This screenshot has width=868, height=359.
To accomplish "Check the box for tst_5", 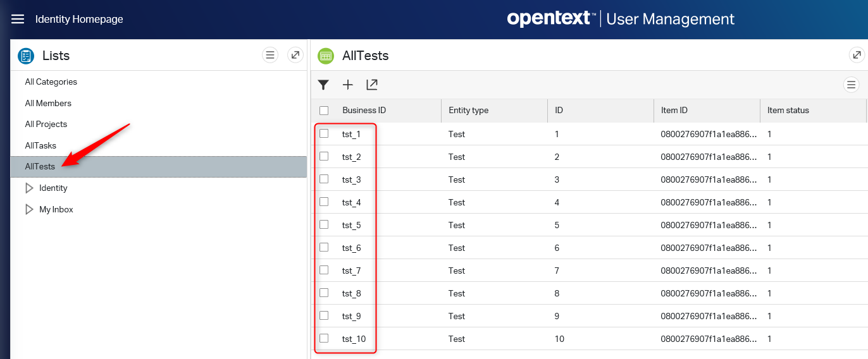I will (324, 224).
